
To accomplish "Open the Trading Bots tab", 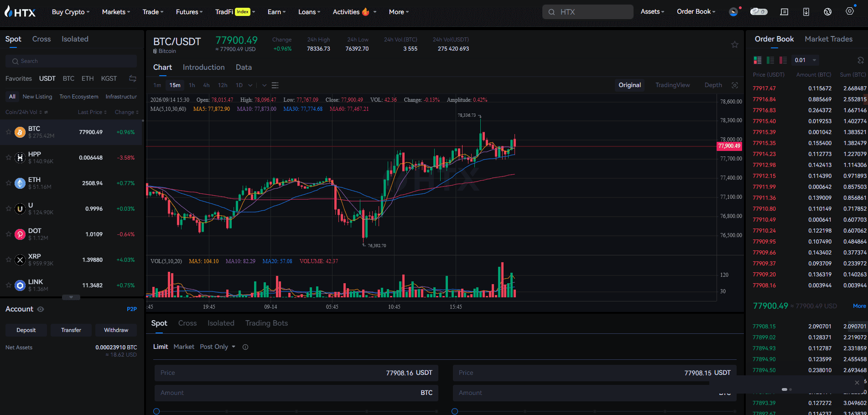I will (x=266, y=323).
